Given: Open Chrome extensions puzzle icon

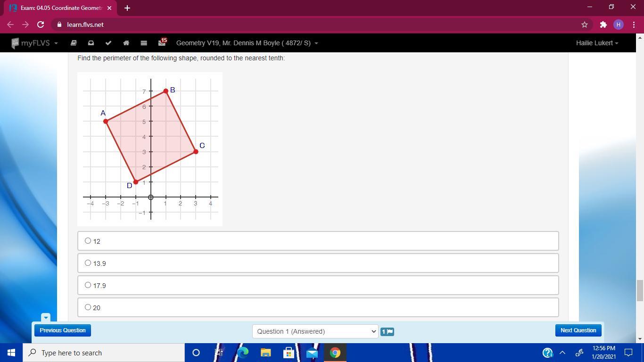Looking at the screenshot, I should 603,25.
